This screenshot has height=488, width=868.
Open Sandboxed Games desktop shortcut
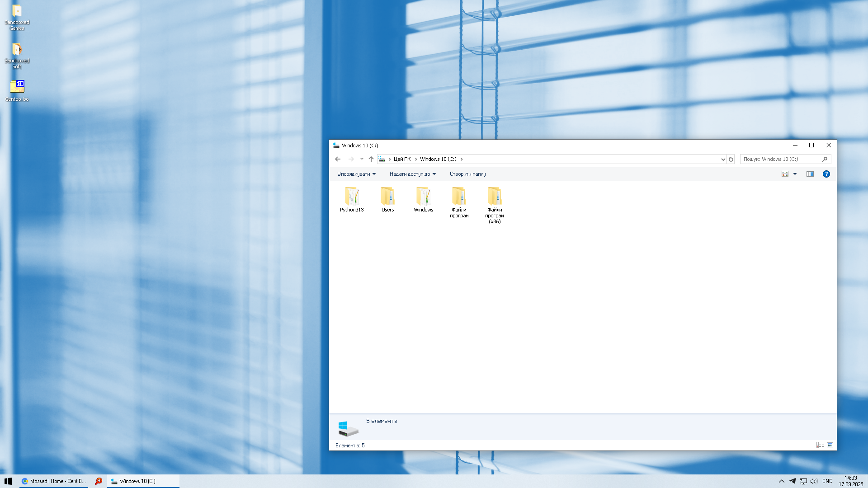pos(17,17)
